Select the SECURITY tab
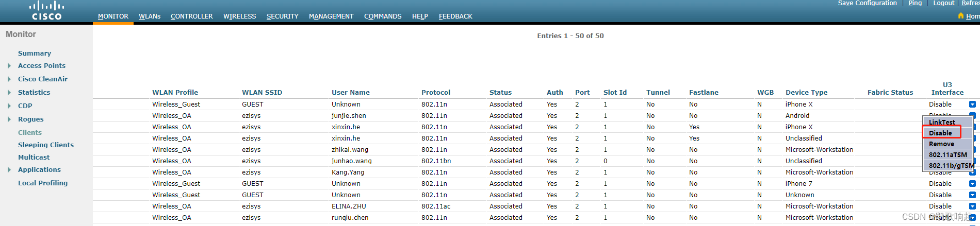Screen dimensions: 980x226 tap(283, 16)
